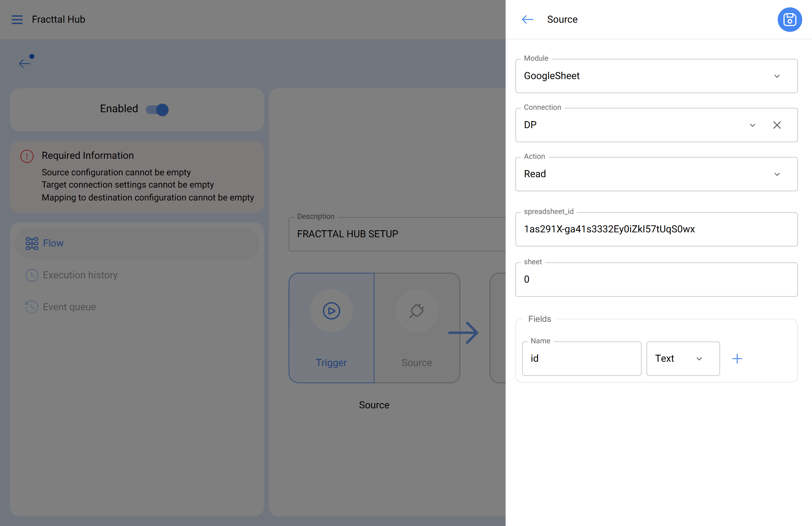Open Execution history section
The width and height of the screenshot is (812, 526).
point(80,275)
